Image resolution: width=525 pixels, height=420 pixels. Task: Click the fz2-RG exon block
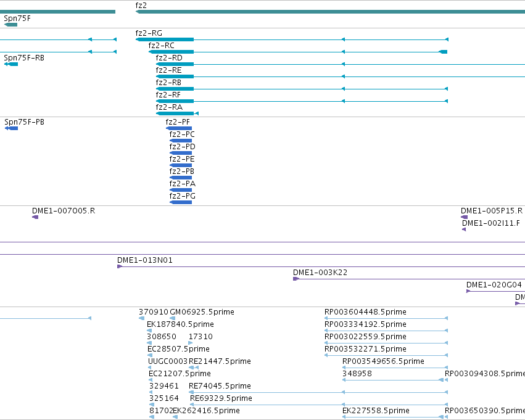[x=165, y=39]
